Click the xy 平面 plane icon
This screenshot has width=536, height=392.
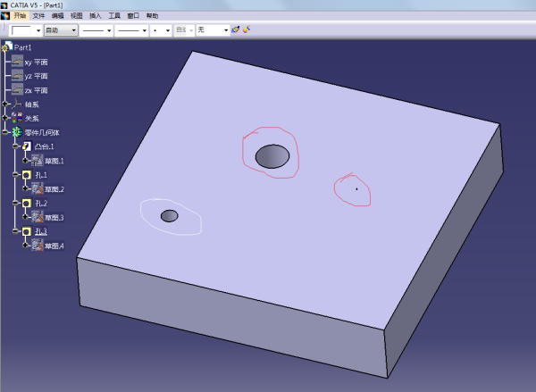(17, 62)
